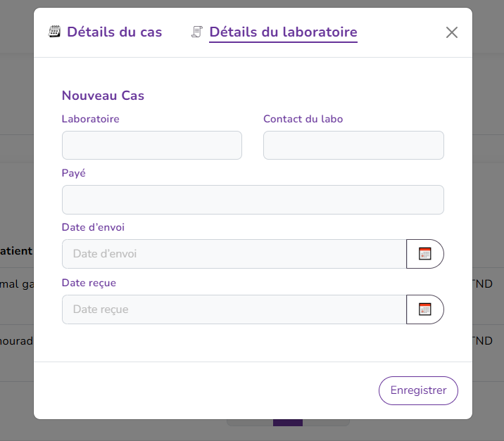Screen dimensions: 504x441
Task: Open the Date d'envoi calendar picker
Action: click(425, 254)
